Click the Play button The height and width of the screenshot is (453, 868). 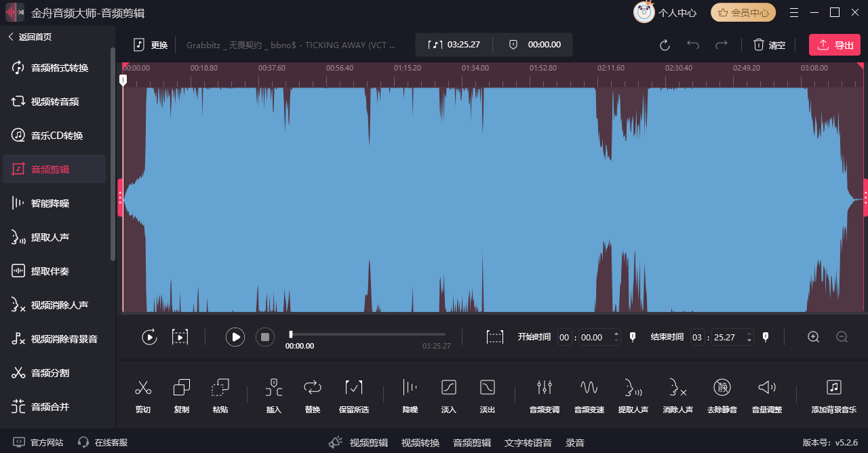[235, 337]
